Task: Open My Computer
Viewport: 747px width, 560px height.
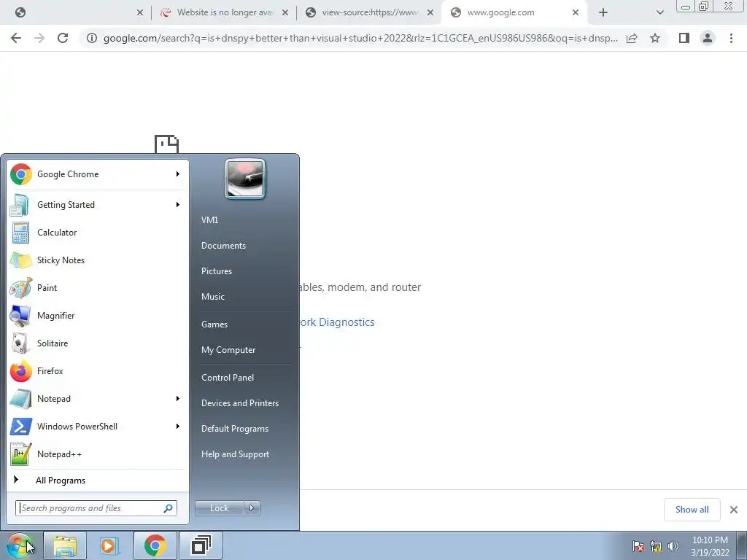Action: tap(228, 350)
